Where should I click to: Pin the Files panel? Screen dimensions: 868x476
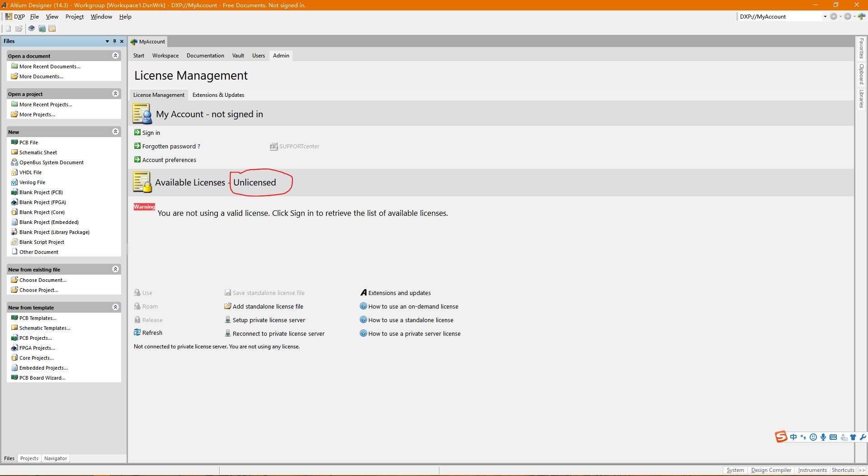tap(114, 41)
